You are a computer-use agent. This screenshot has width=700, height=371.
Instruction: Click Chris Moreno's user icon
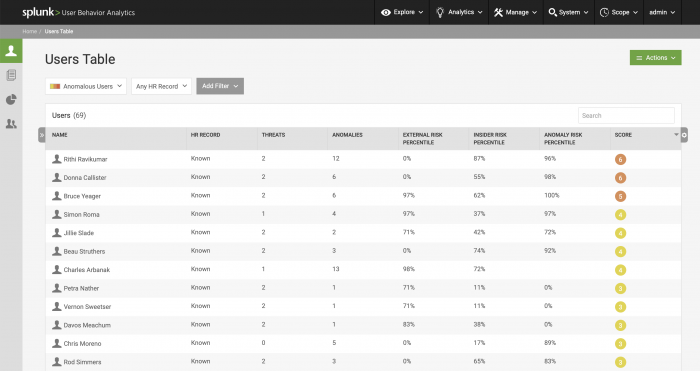57,343
